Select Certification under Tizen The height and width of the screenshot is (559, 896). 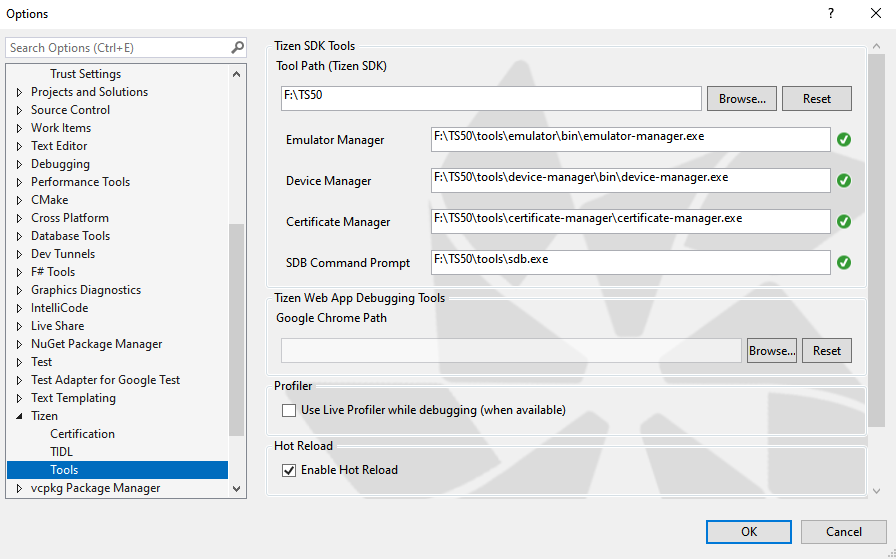82,434
